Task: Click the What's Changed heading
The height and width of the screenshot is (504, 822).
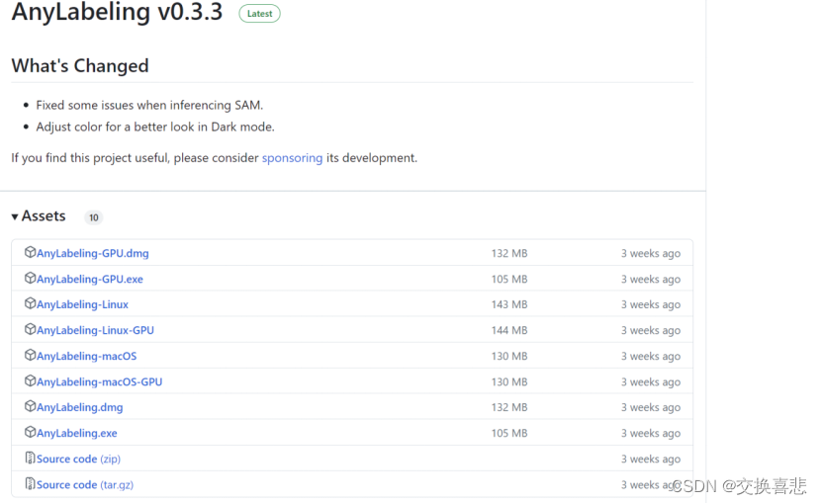Action: pos(80,66)
